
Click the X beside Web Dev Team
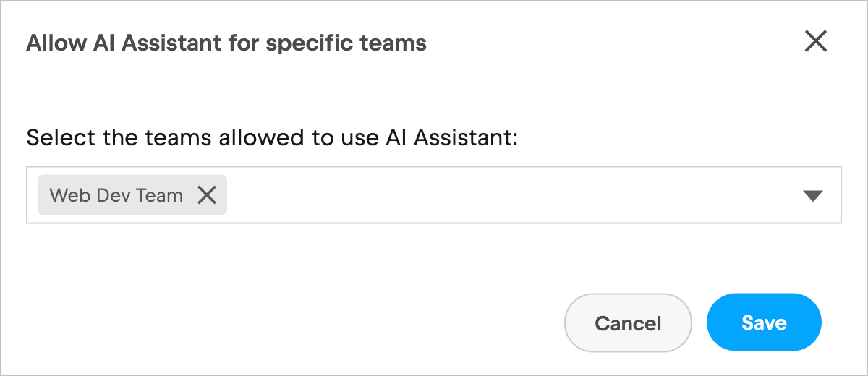click(207, 195)
